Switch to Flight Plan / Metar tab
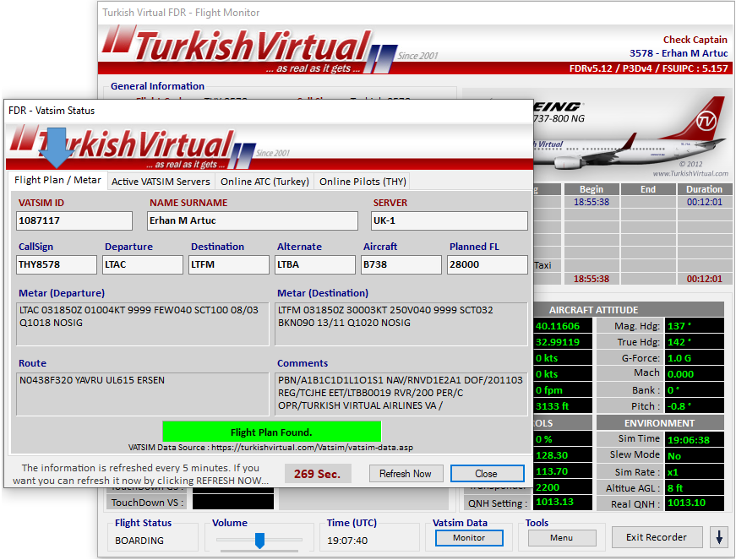Viewport: 736px width, 560px height. pyautogui.click(x=57, y=180)
